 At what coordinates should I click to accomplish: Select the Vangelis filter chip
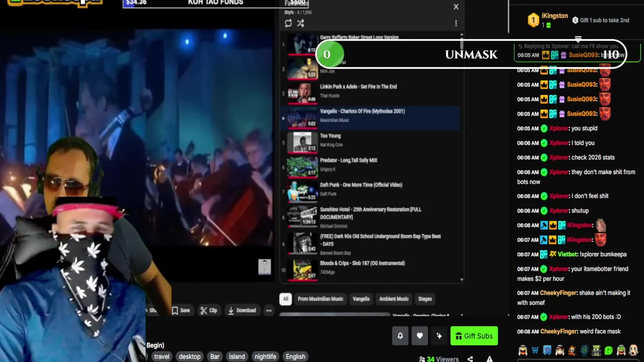click(361, 299)
